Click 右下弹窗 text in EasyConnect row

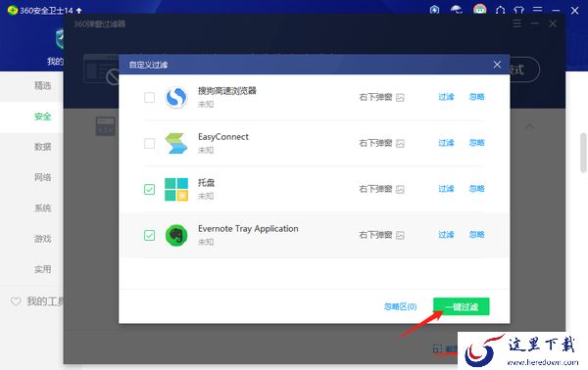[375, 143]
